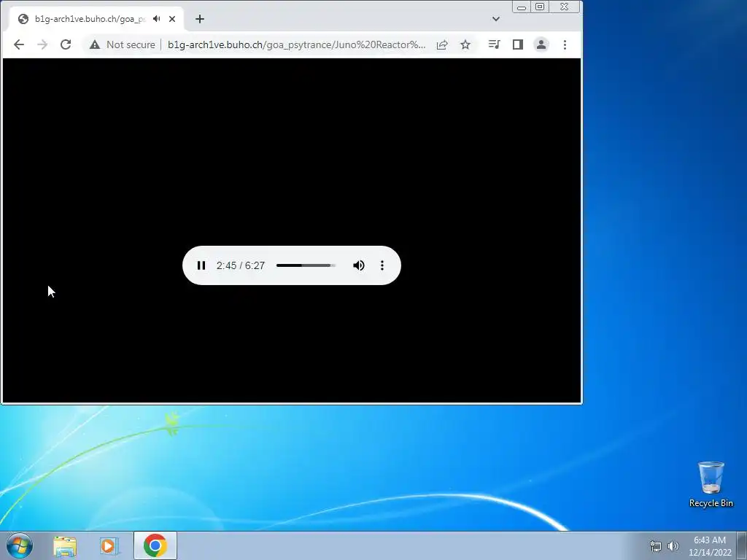Launch Windows Media Player from the taskbar
This screenshot has width=747, height=560.
109,545
